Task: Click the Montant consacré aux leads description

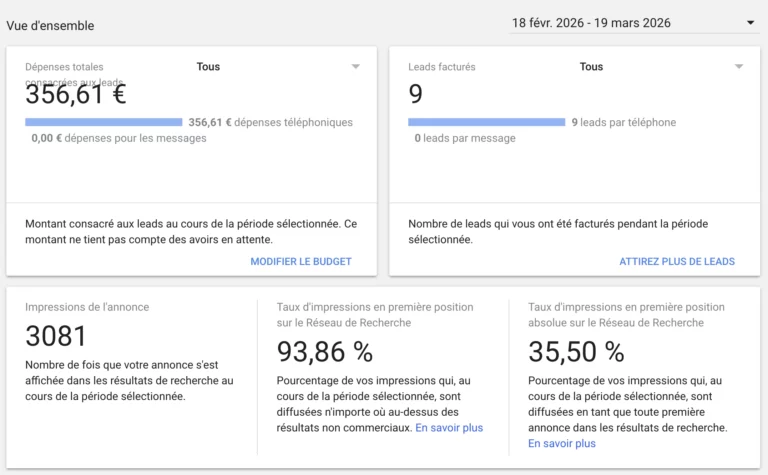Action: pos(191,232)
